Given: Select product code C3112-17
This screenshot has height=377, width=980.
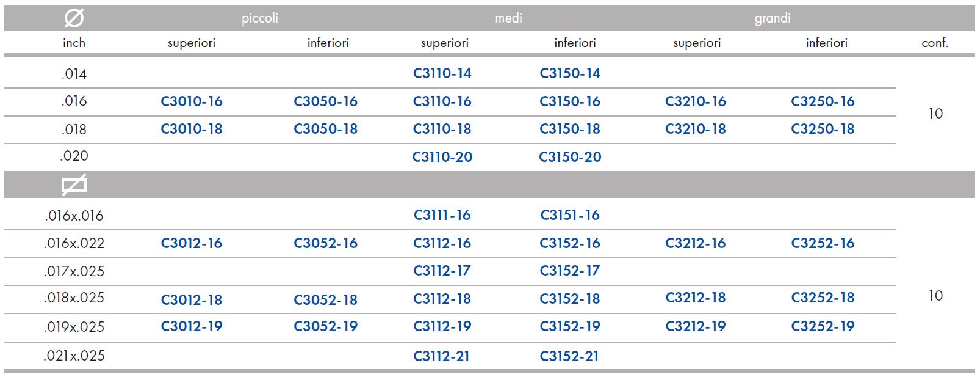Looking at the screenshot, I should pos(442,271).
